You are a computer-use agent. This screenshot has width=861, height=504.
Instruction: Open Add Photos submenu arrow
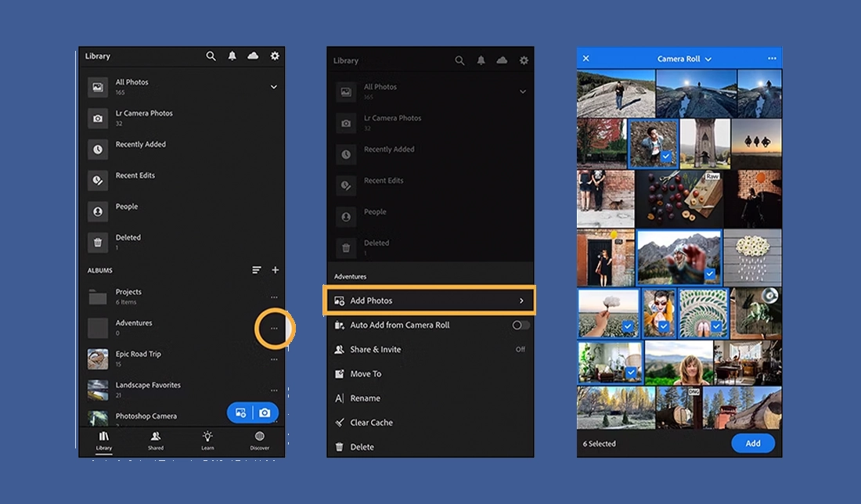(x=521, y=301)
